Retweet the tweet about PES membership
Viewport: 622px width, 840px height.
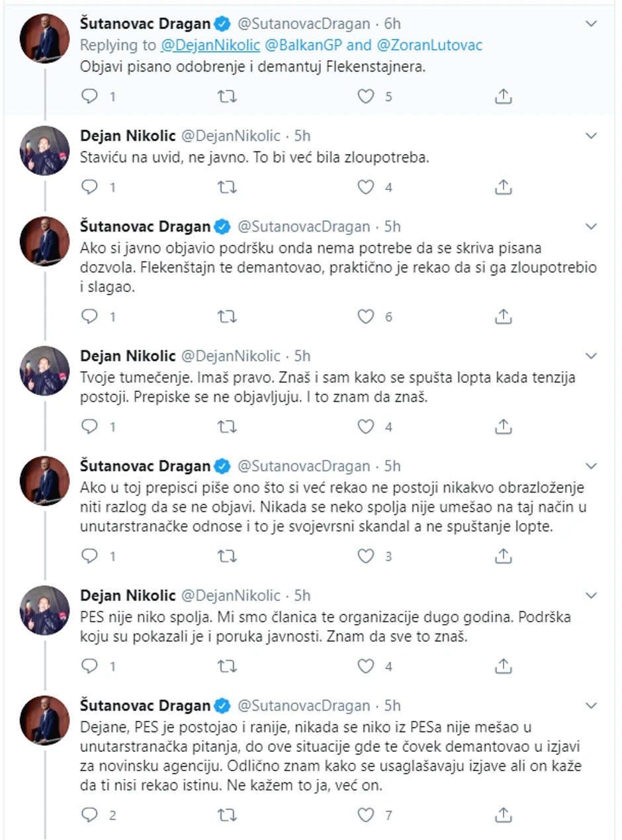pos(228,667)
